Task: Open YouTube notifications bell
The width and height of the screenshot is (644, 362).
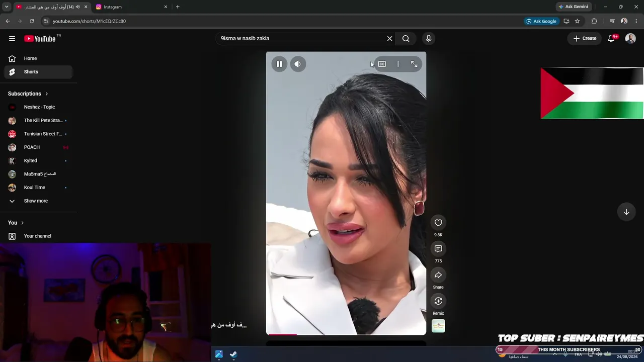Action: pyautogui.click(x=612, y=39)
